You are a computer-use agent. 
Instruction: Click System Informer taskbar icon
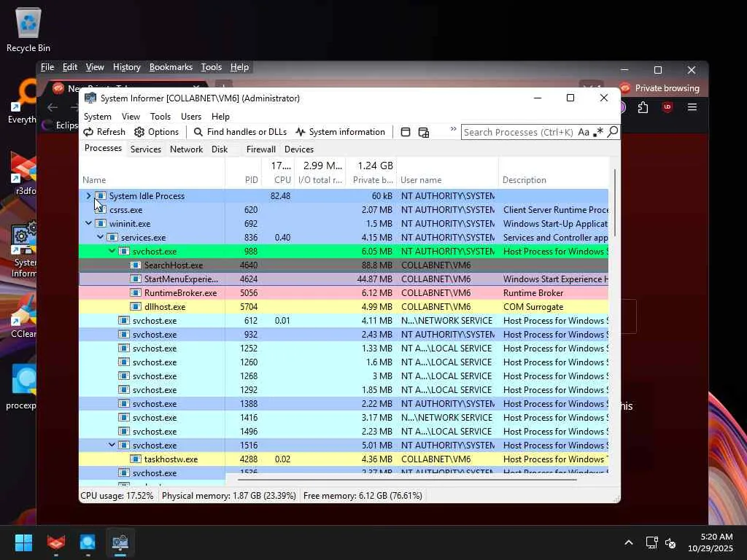tap(120, 542)
